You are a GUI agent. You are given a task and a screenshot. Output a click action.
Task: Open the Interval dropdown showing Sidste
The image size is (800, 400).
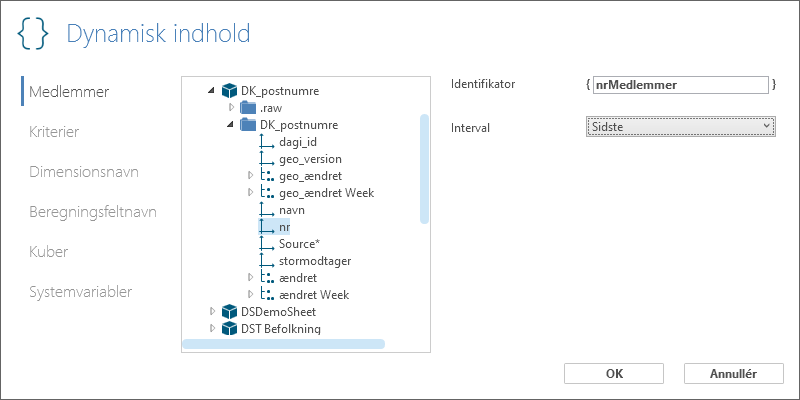tap(681, 127)
